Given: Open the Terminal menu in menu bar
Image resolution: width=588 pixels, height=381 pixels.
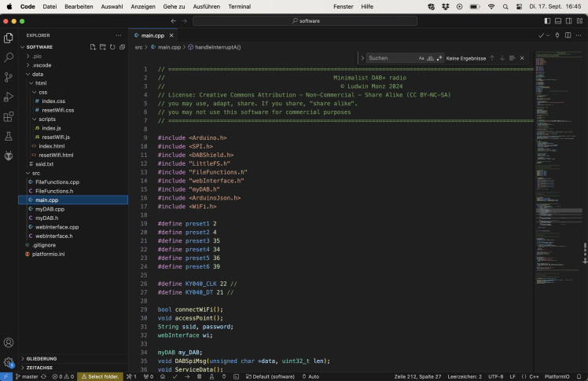Looking at the screenshot, I should coord(239,5).
